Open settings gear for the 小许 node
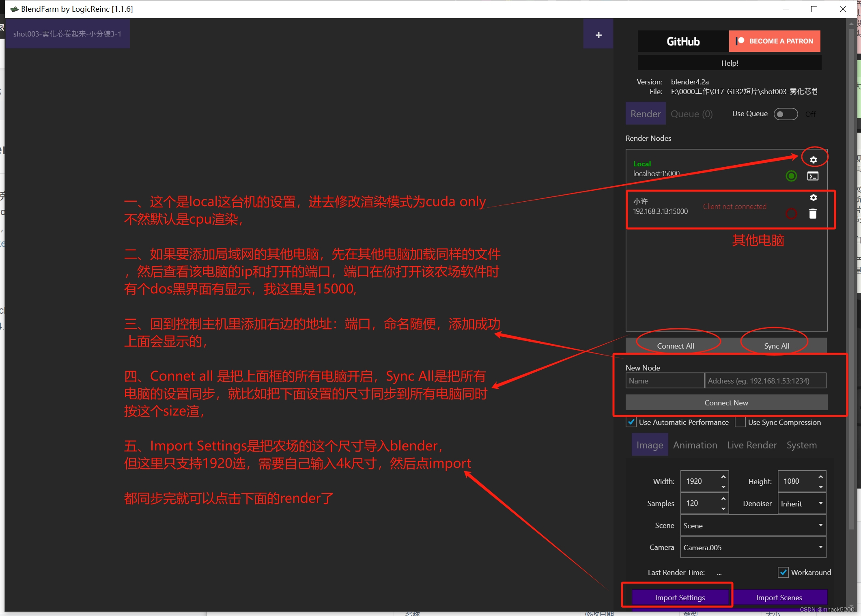This screenshot has height=616, width=861. click(x=813, y=198)
